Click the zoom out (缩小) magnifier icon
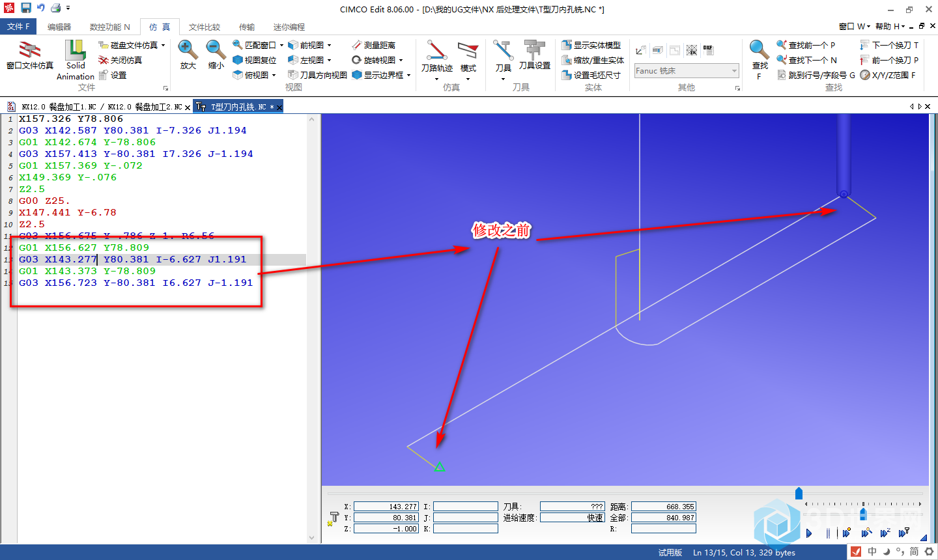The image size is (938, 560). point(216,50)
